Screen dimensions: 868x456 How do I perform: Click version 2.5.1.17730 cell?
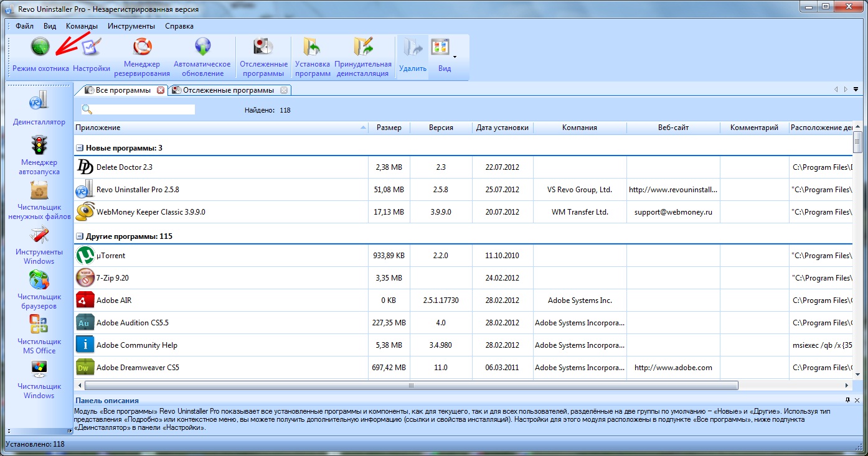(441, 300)
